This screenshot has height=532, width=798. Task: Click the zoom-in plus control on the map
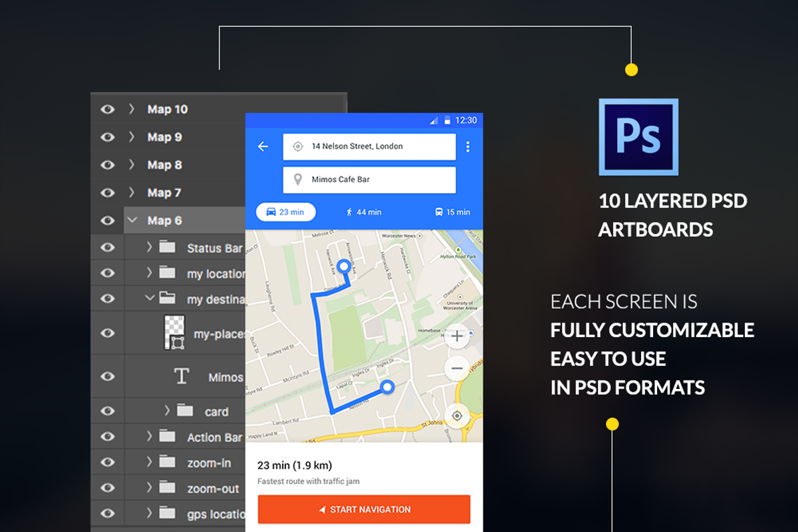pos(457,337)
